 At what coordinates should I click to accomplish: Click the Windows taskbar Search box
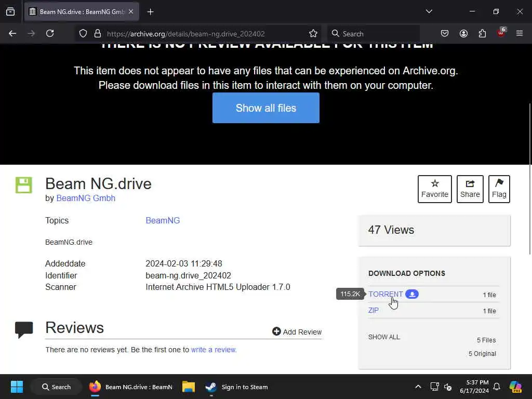pos(56,387)
